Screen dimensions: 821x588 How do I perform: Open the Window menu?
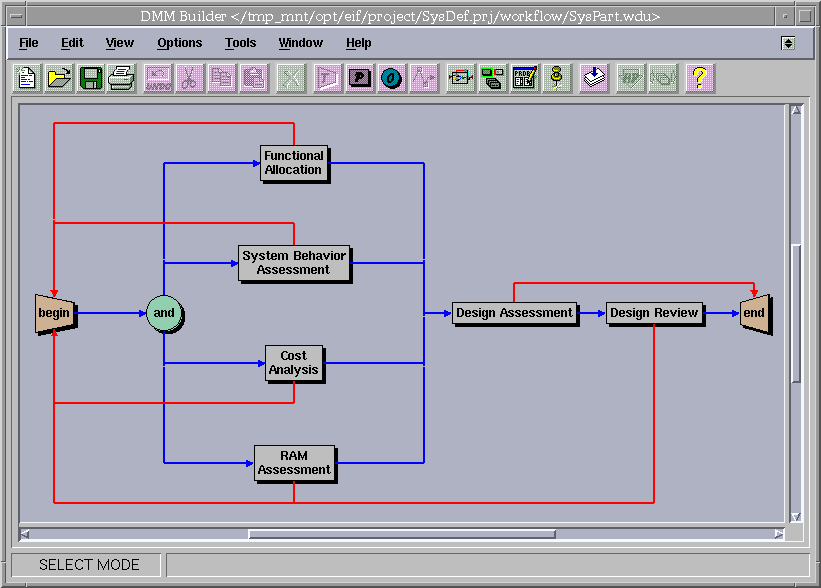[x=300, y=43]
